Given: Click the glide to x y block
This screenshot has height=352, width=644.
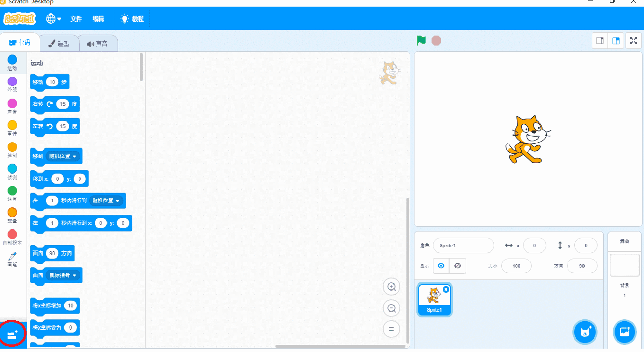Looking at the screenshot, I should coord(81,223).
